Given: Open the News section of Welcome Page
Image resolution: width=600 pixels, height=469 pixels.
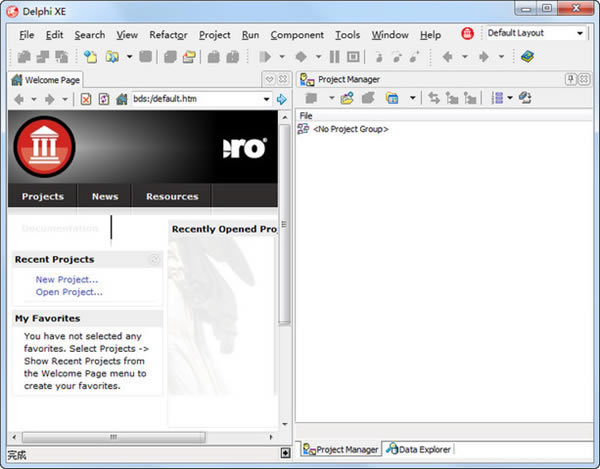Looking at the screenshot, I should point(105,196).
